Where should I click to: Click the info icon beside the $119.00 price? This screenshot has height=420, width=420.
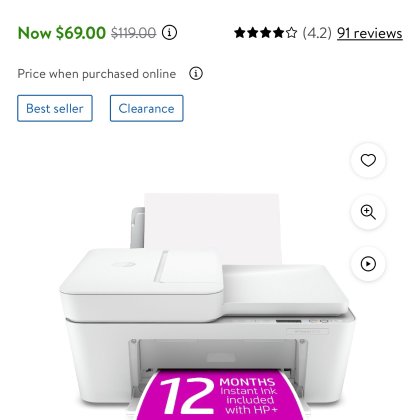169,33
